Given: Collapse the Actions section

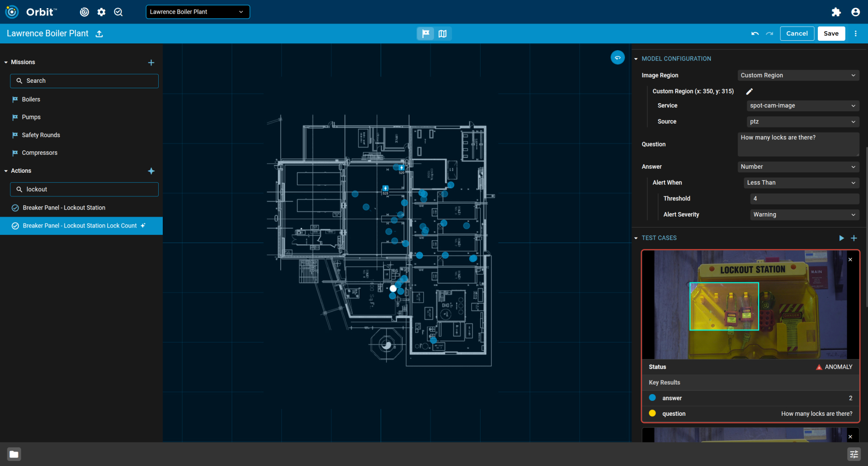Looking at the screenshot, I should pyautogui.click(x=6, y=171).
